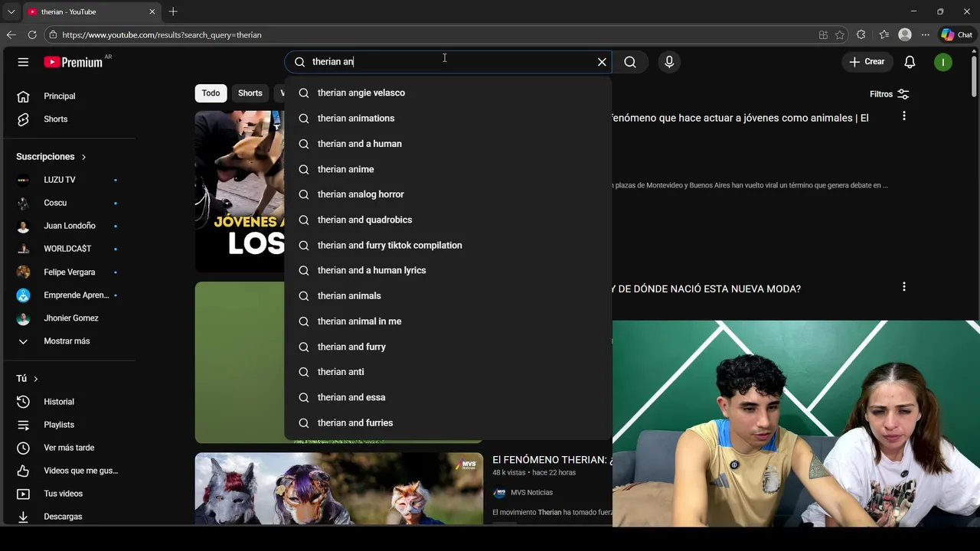
Task: Choose suggestion therian and essa
Action: (448, 397)
